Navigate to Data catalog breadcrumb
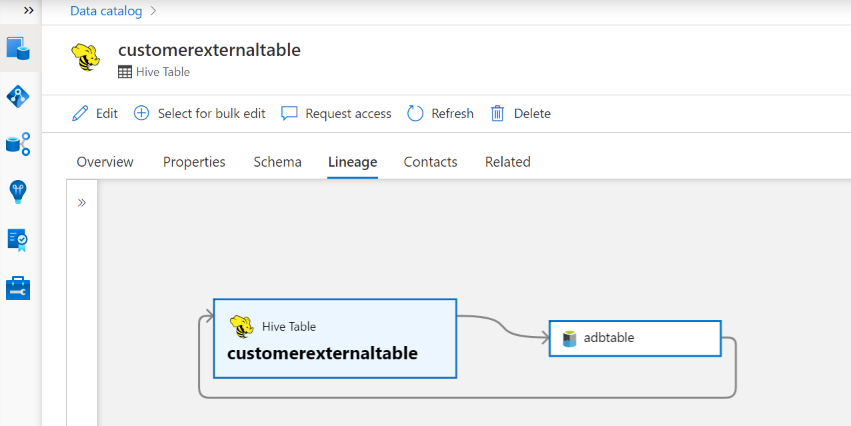The height and width of the screenshot is (426, 851). pos(105,11)
